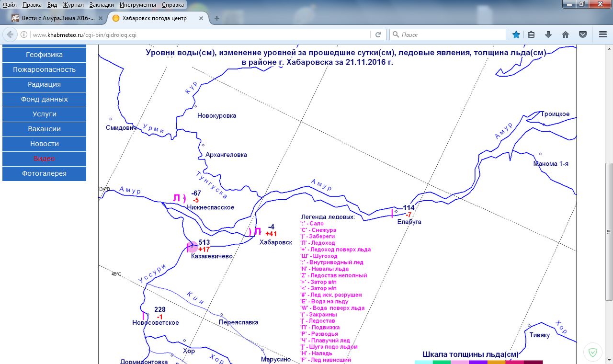This screenshot has width=613, height=364.
Task: Click the back arrow button
Action: click(11, 34)
